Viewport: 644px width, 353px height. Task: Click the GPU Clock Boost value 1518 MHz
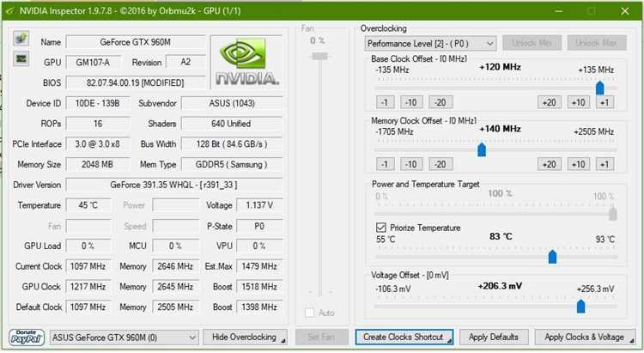coord(259,286)
